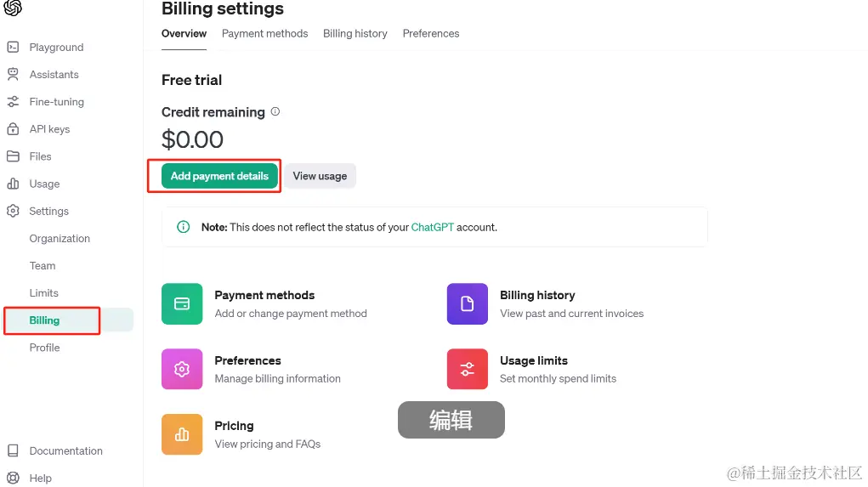Open Playground from the sidebar icon

point(13,48)
